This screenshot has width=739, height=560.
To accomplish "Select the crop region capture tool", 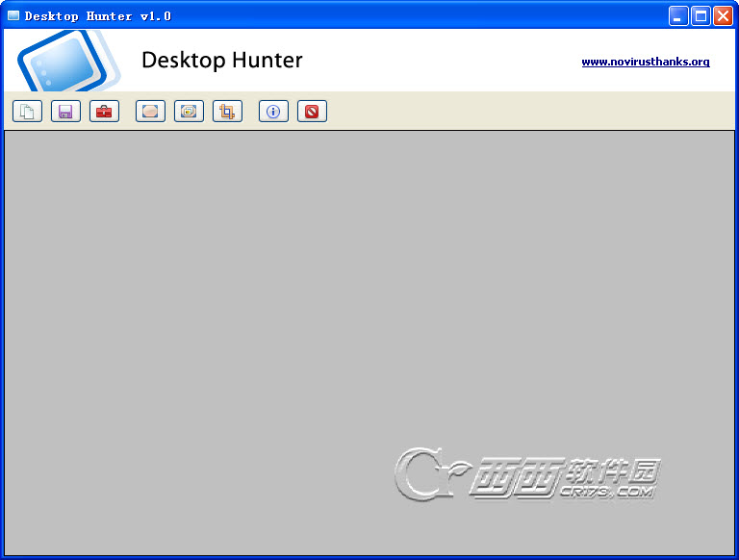I will click(227, 112).
